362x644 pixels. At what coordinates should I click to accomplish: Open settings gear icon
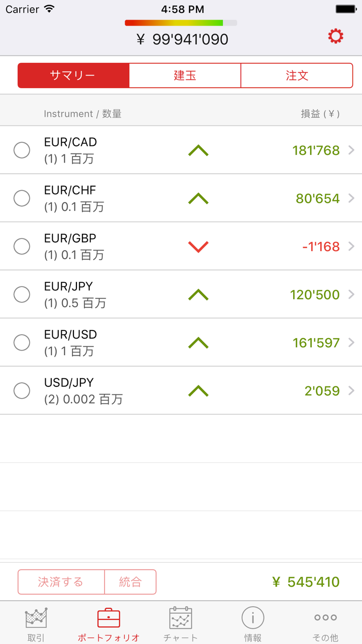(x=335, y=36)
